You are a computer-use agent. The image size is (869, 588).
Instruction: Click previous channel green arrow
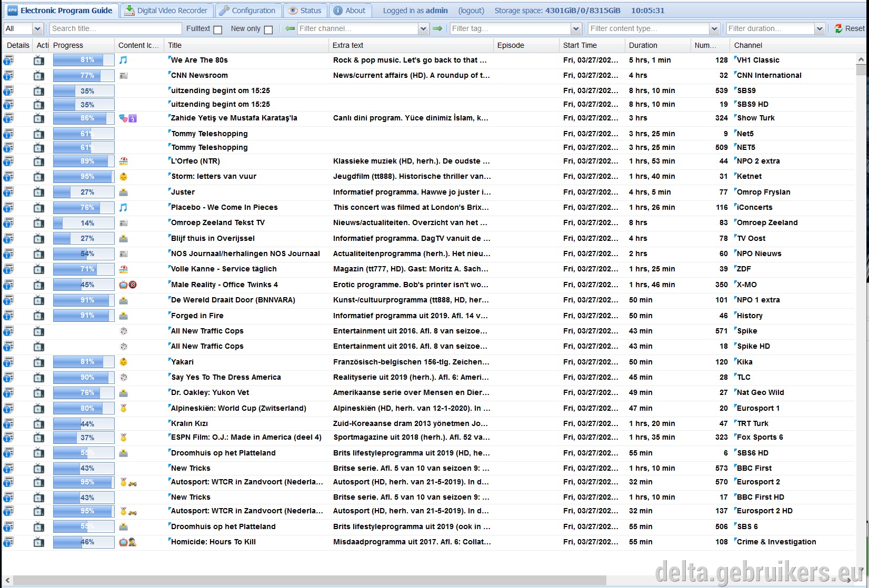(290, 29)
